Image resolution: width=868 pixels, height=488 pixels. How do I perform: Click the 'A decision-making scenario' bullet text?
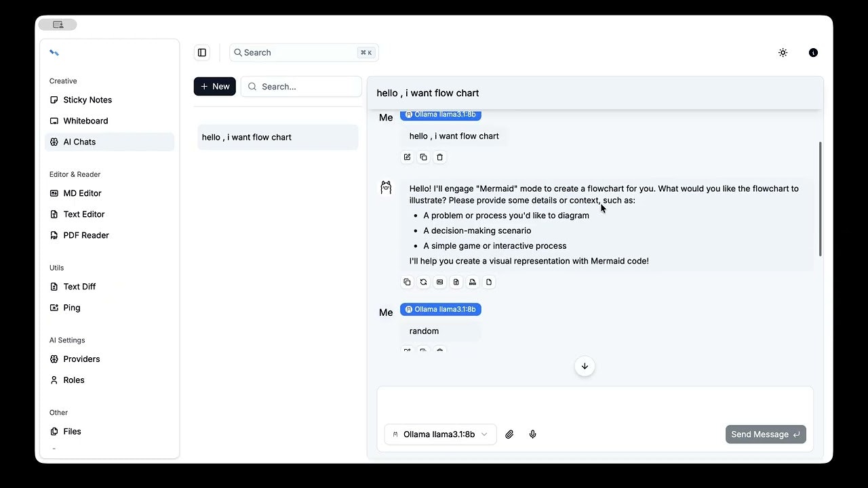(477, 230)
